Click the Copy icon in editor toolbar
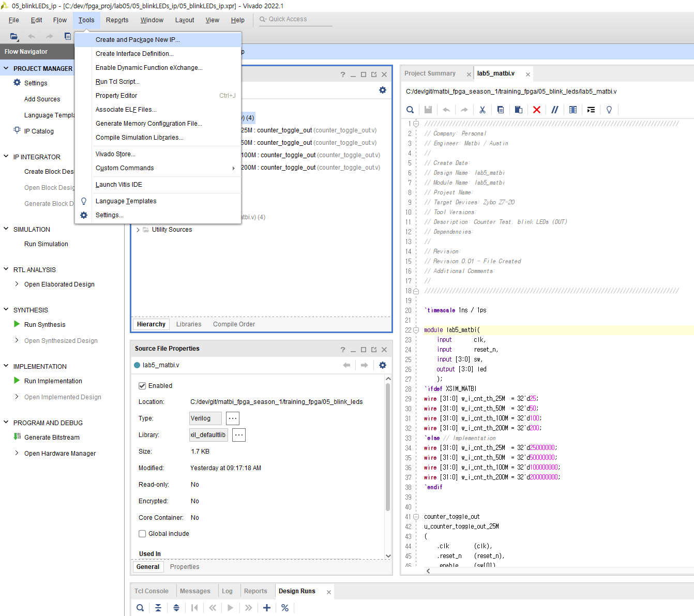Viewport: 694px width, 616px height. [500, 110]
